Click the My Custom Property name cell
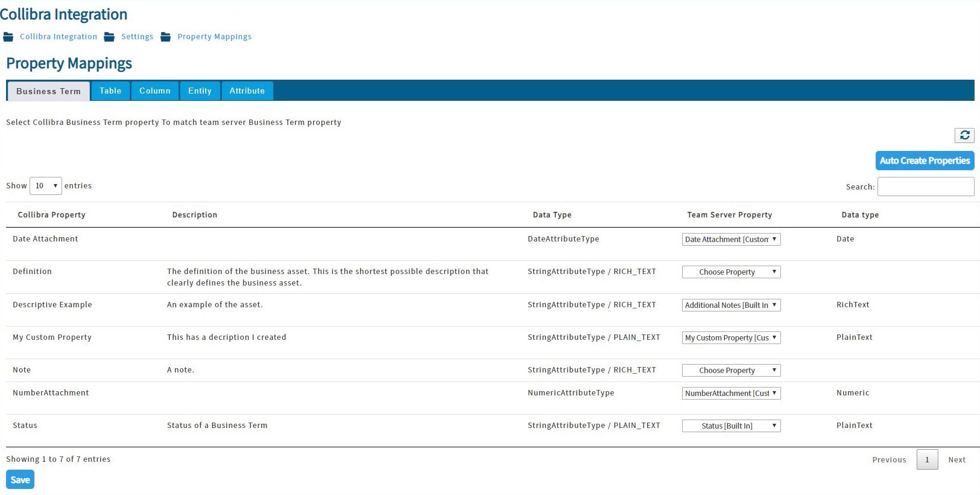The image size is (980, 495). (52, 337)
